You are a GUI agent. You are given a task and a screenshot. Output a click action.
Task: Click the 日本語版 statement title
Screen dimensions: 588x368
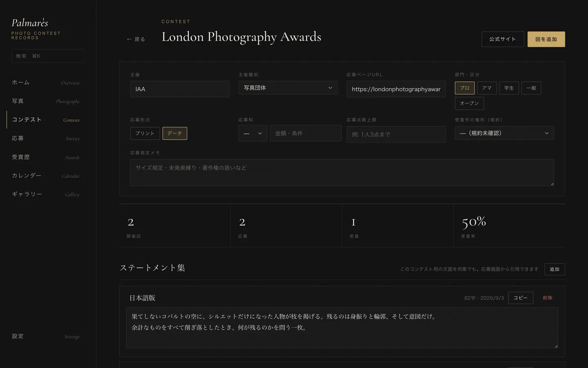[x=143, y=298]
